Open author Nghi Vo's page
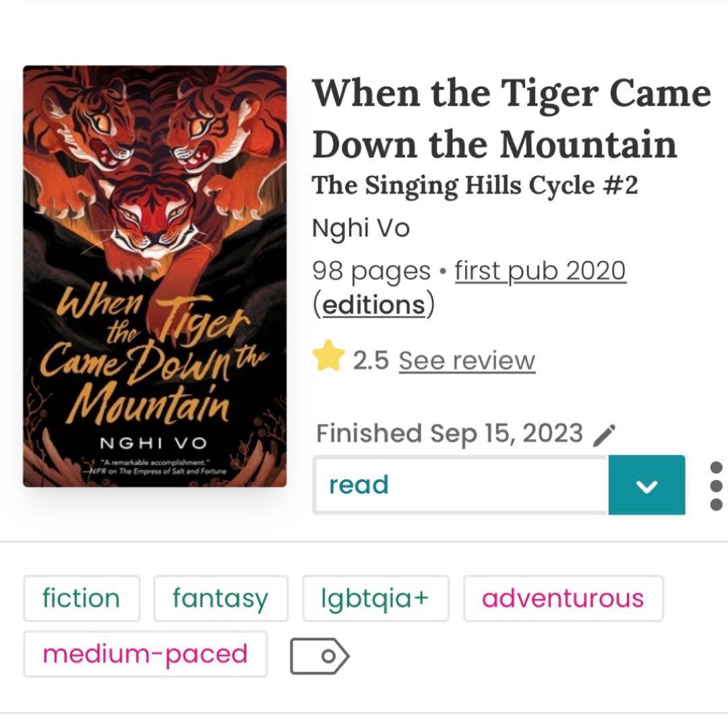This screenshot has width=728, height=728. coord(361,229)
